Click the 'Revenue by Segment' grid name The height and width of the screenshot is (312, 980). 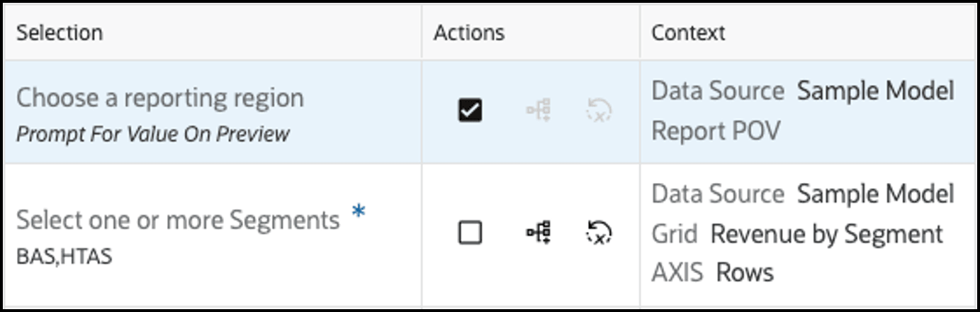click(x=826, y=234)
